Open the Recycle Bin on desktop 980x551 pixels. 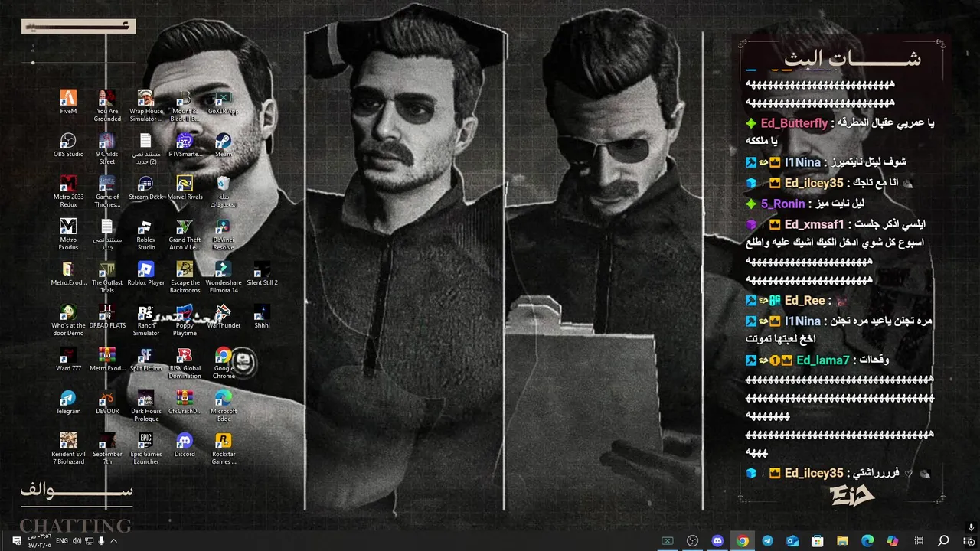pyautogui.click(x=223, y=191)
